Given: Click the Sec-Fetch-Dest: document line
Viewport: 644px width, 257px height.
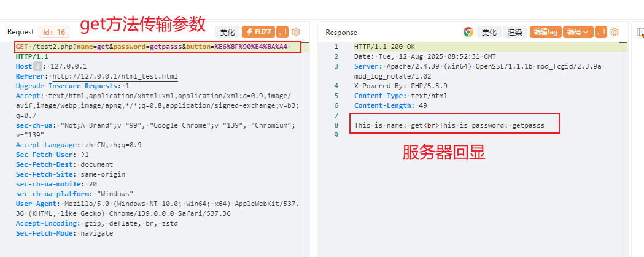Looking at the screenshot, I should [x=64, y=164].
